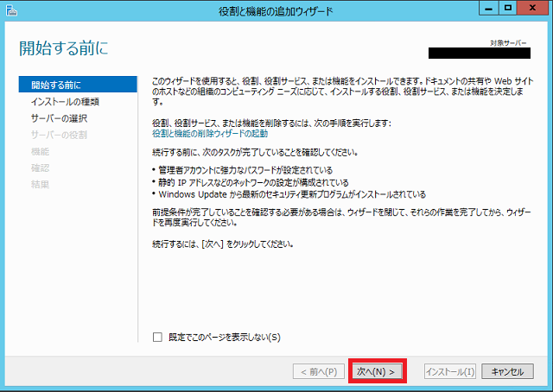553x392 pixels.
Task: Open the サーバーの選択 step
Action: (x=59, y=118)
